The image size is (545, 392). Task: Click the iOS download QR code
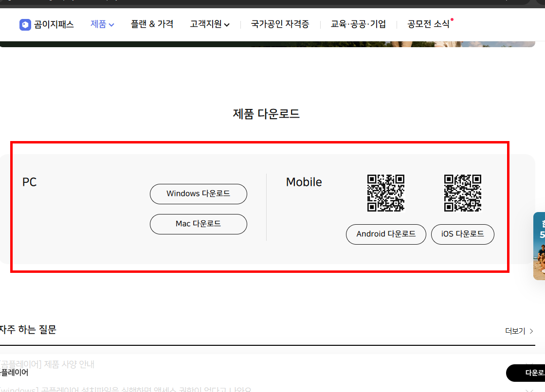[462, 193]
